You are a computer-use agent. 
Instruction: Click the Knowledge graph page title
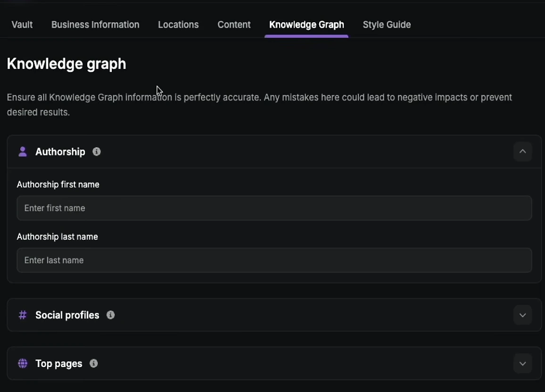pos(66,64)
